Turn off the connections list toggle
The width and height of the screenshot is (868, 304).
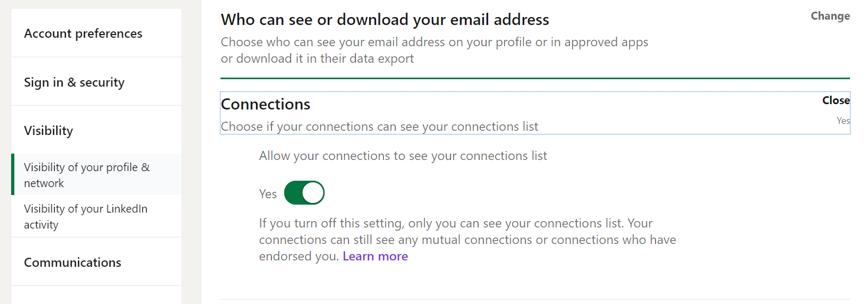pos(304,193)
